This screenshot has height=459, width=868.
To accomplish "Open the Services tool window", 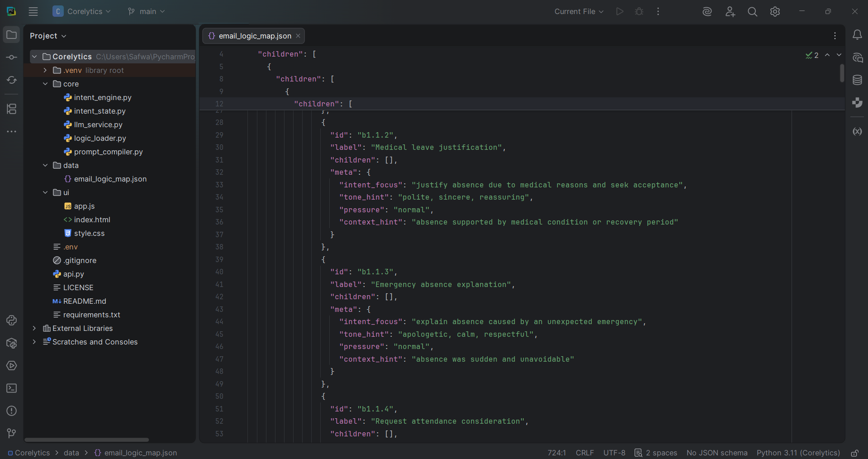I will tap(12, 366).
